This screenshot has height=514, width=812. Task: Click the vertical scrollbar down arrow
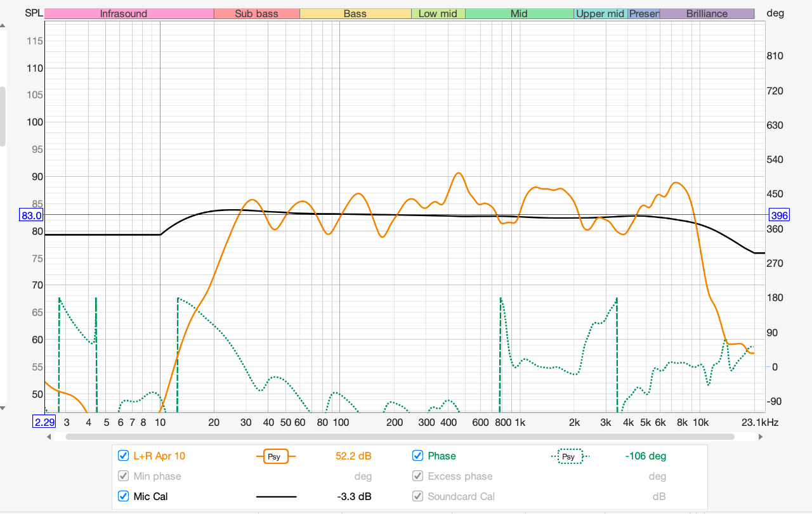tap(3, 408)
